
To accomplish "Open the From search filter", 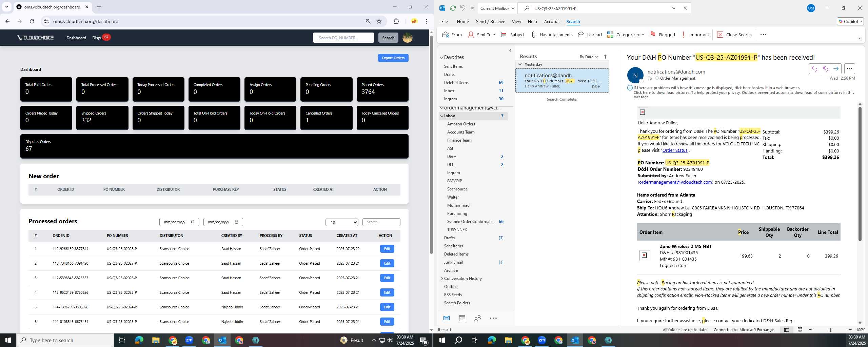I will pyautogui.click(x=452, y=35).
